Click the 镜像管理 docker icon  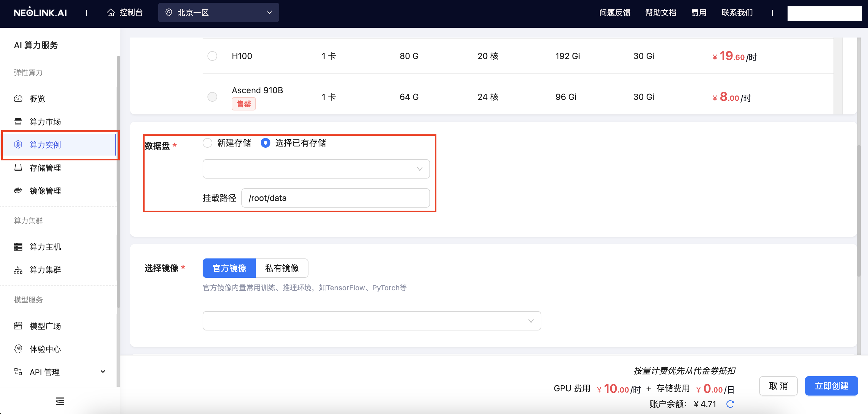tap(18, 190)
